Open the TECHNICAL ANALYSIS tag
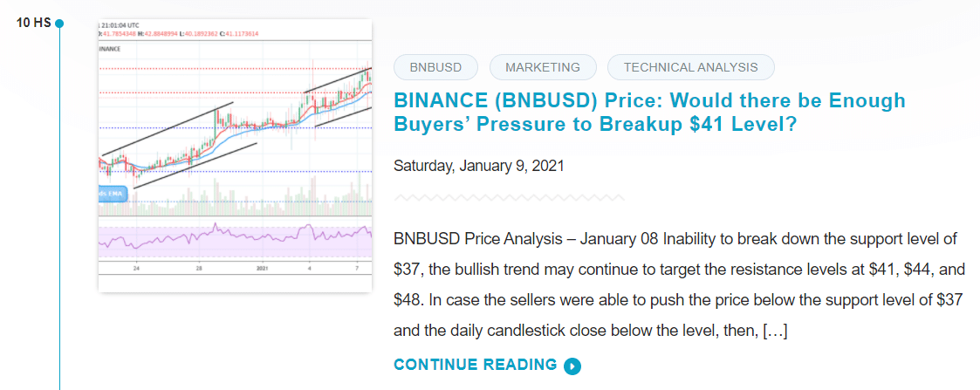The height and width of the screenshot is (390, 980). [690, 67]
